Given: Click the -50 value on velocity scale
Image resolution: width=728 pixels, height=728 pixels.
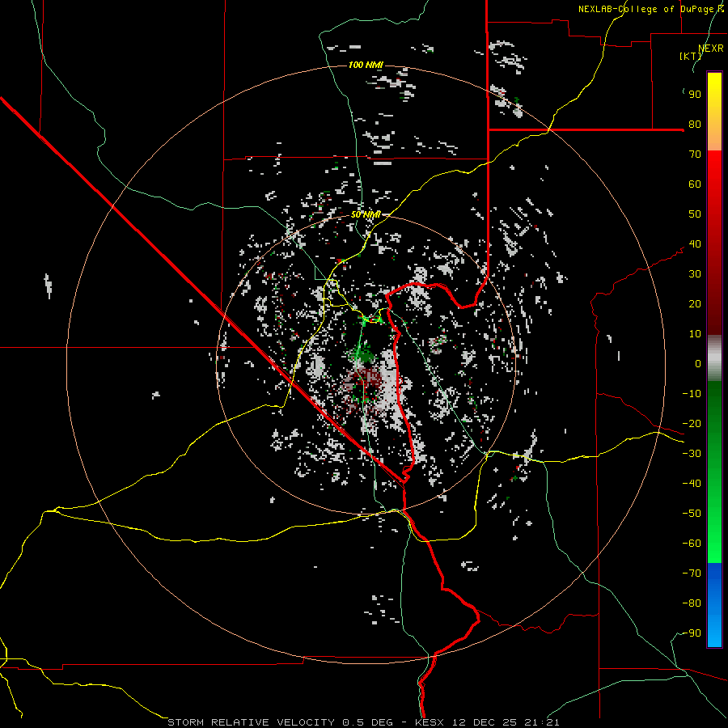Looking at the screenshot, I should pyautogui.click(x=692, y=514).
